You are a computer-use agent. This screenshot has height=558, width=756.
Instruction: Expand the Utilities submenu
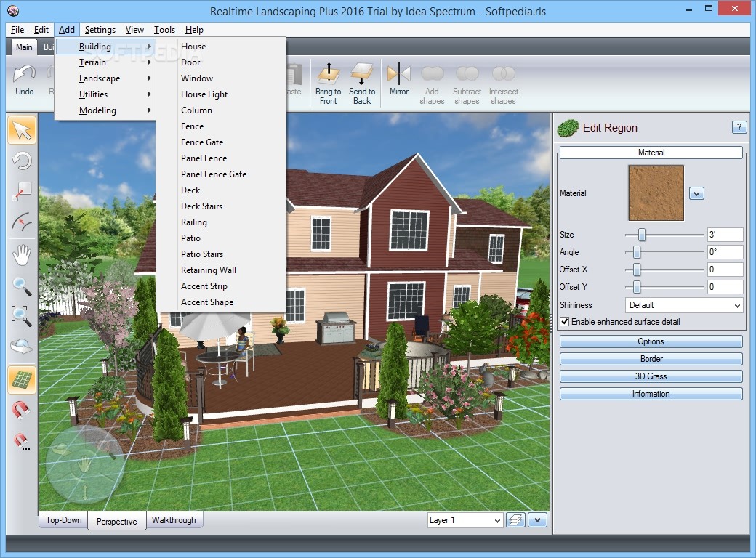[105, 94]
